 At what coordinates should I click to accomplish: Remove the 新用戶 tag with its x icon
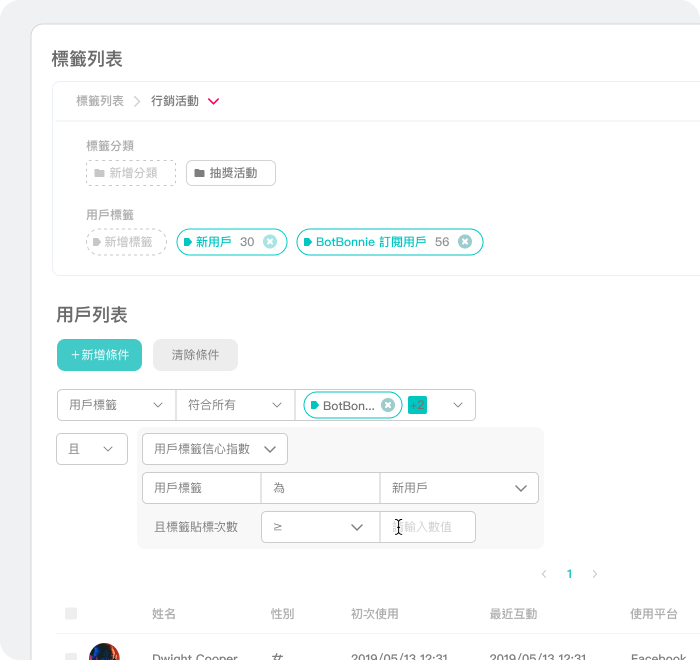270,242
